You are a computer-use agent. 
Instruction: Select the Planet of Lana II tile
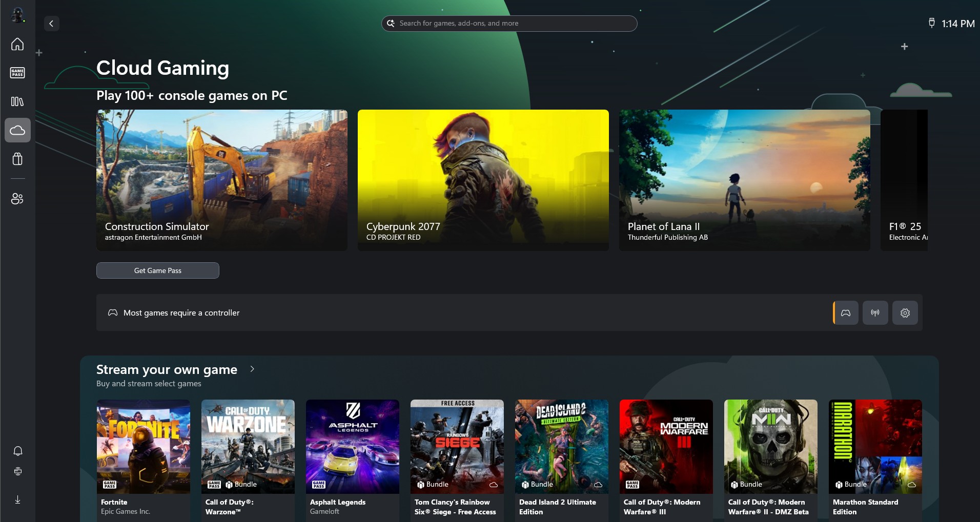744,180
